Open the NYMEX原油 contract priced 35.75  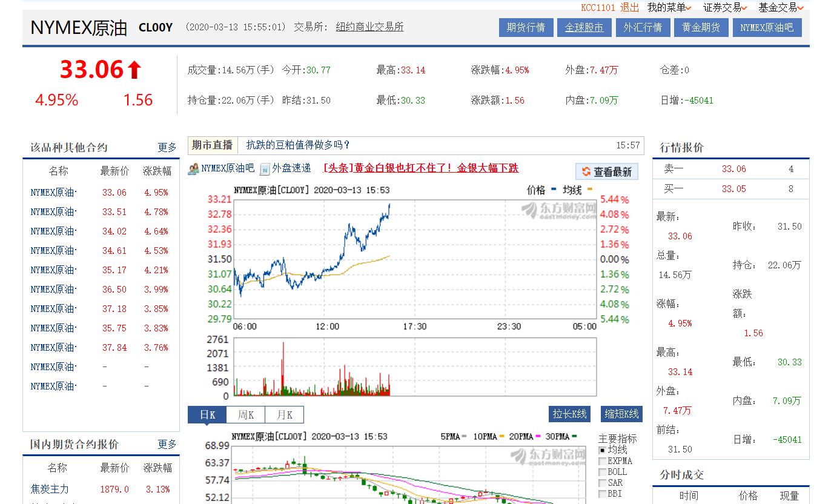tap(54, 328)
